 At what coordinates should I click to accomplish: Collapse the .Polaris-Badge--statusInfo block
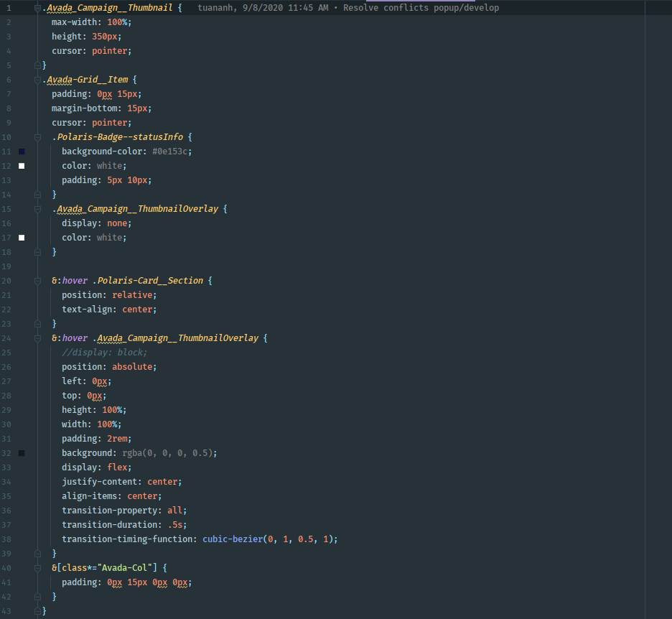37,137
